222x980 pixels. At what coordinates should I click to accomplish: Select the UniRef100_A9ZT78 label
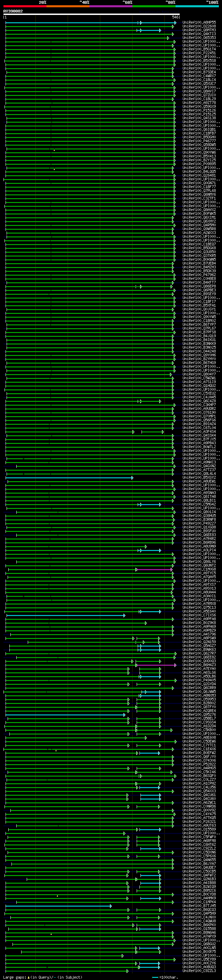(199, 103)
